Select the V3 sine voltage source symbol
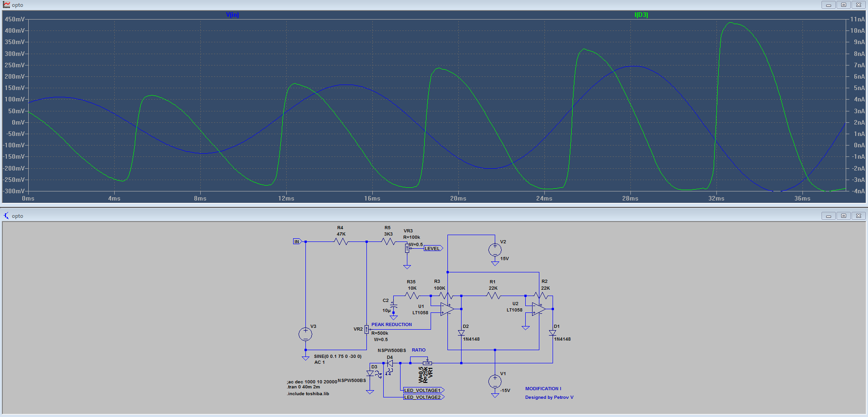The image size is (868, 417). 305,334
